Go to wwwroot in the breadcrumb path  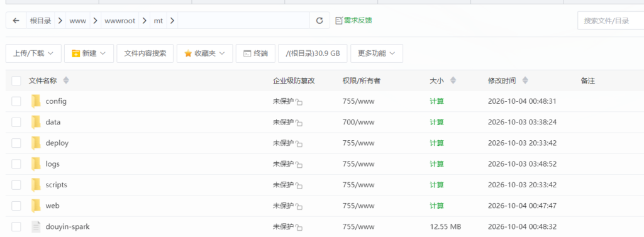click(x=120, y=21)
